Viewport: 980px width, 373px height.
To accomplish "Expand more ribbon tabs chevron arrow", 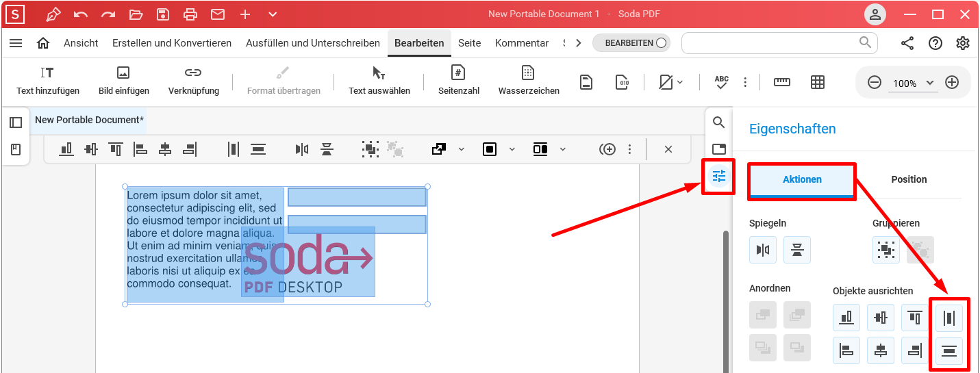I will click(579, 43).
